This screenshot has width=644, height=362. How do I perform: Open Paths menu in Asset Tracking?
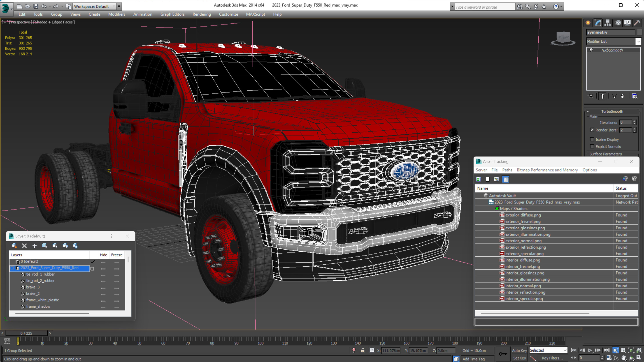coord(507,170)
